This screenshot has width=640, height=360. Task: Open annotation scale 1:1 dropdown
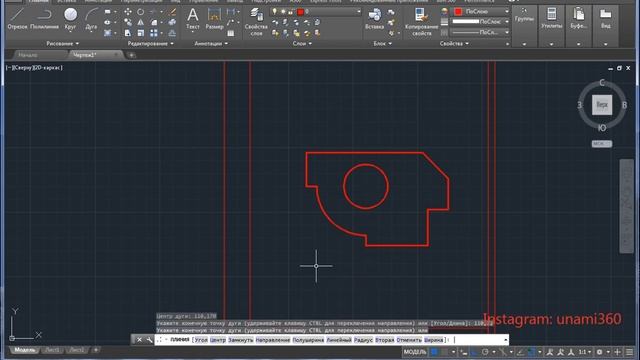(585, 352)
